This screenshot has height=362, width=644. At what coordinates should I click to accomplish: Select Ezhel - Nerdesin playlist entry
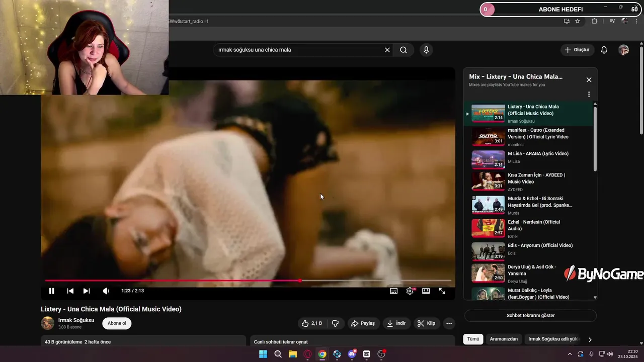pyautogui.click(x=528, y=228)
